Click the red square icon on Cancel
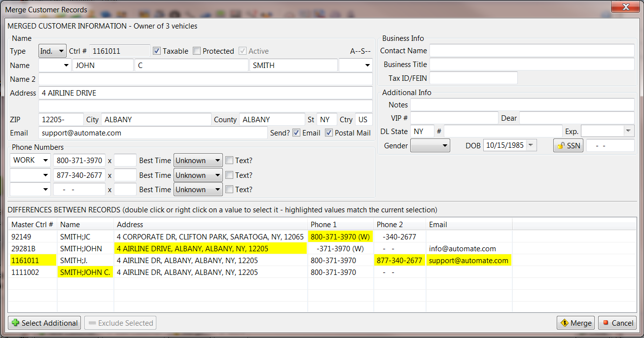 coord(606,323)
